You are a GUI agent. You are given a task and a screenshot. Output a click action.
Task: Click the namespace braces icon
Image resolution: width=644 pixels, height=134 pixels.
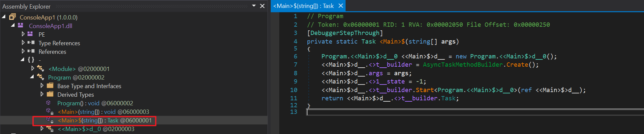tap(31, 60)
